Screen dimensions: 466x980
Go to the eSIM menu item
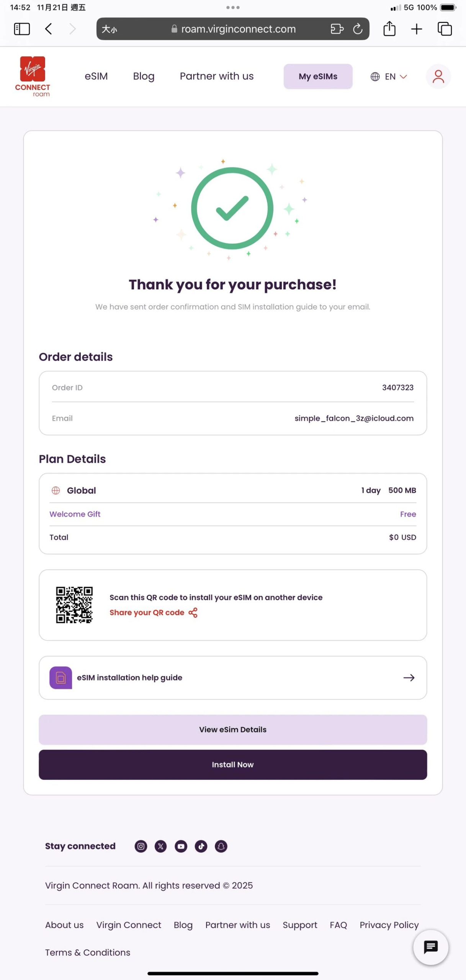96,76
